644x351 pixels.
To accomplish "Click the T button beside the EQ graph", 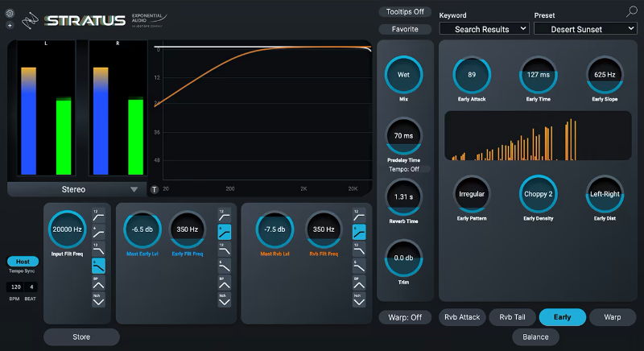I will click(155, 189).
